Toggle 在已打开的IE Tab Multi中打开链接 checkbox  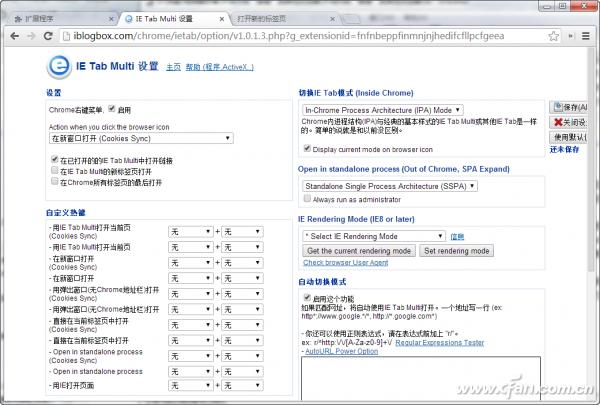tap(55, 159)
